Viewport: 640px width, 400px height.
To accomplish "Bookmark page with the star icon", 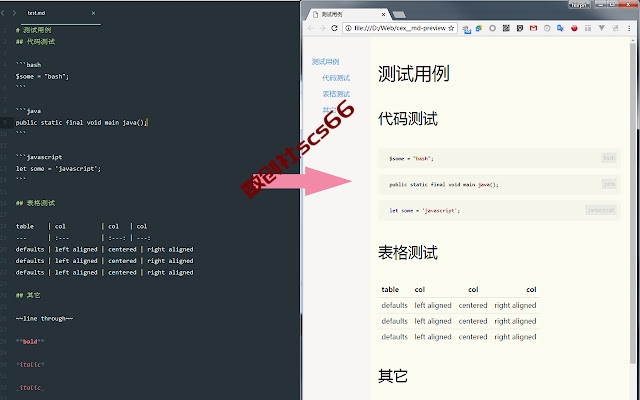I will click(451, 28).
